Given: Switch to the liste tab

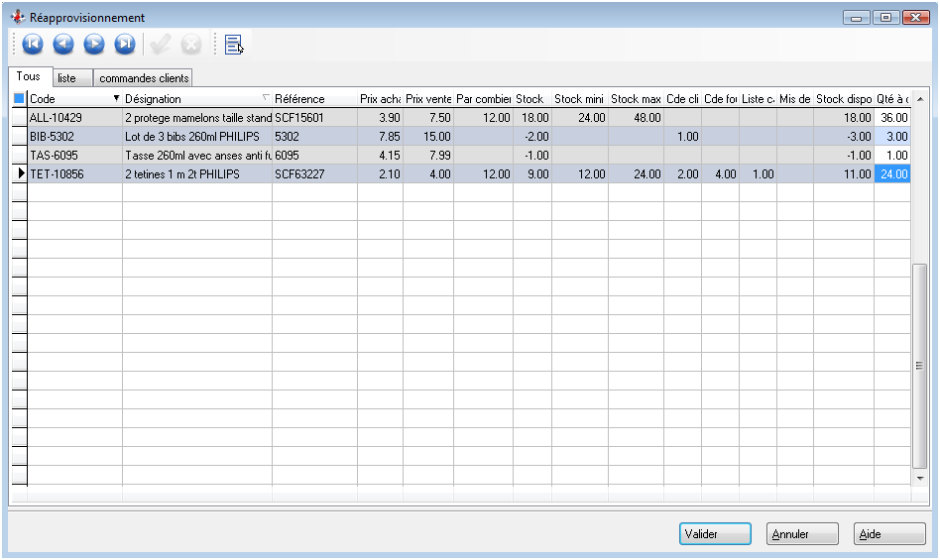Looking at the screenshot, I should click(x=67, y=78).
